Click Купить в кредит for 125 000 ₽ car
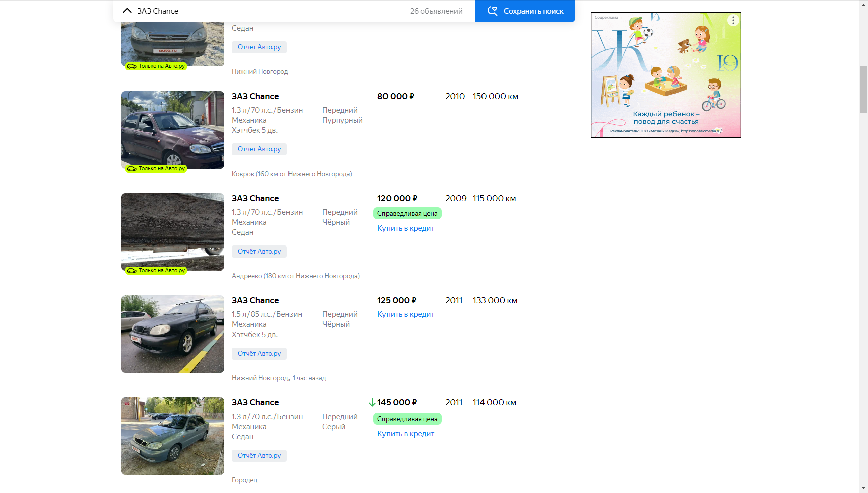 click(x=406, y=314)
